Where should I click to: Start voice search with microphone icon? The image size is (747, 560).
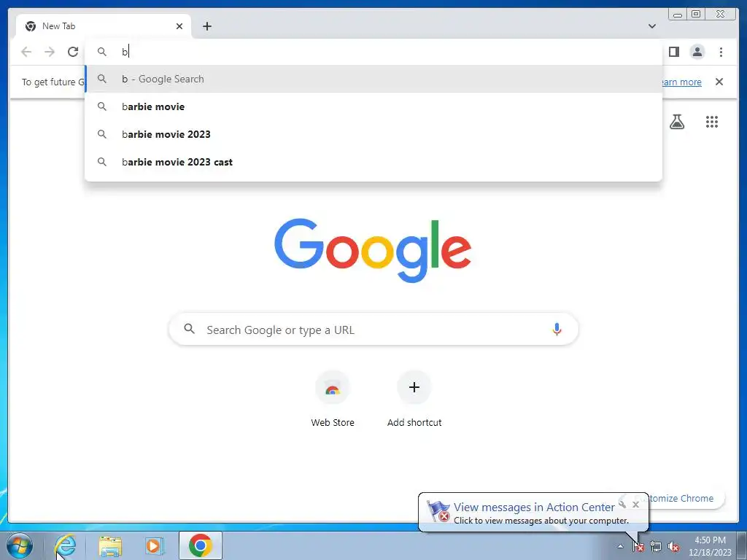coord(557,329)
